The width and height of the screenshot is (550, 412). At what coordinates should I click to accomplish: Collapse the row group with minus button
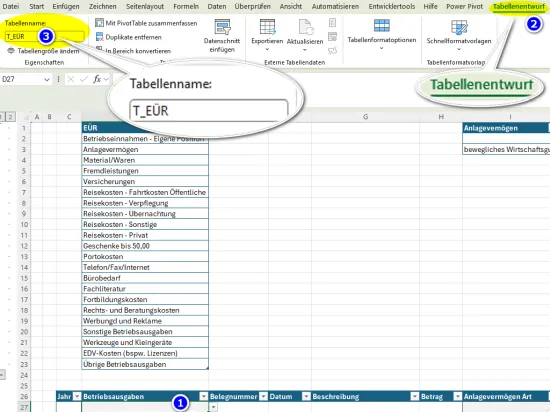click(2, 374)
